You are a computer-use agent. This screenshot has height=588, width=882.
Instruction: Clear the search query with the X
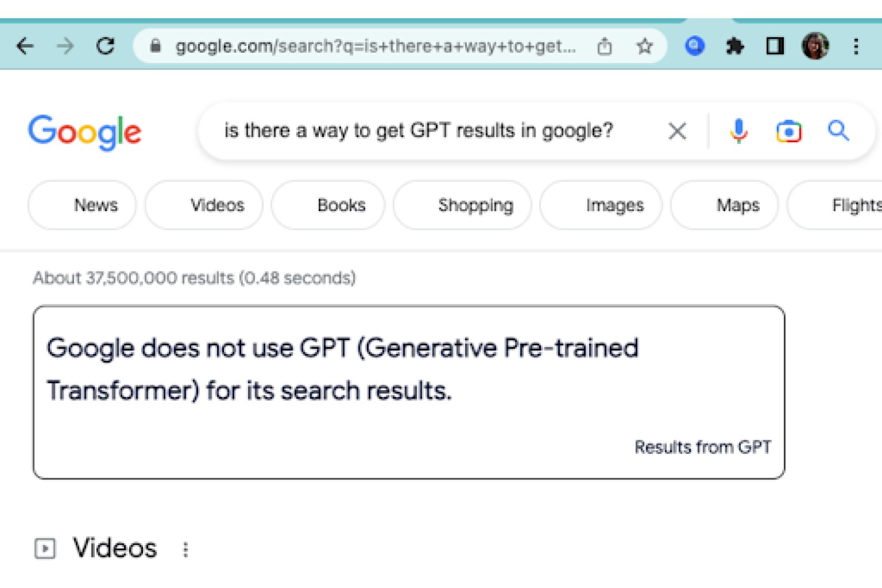(x=677, y=131)
